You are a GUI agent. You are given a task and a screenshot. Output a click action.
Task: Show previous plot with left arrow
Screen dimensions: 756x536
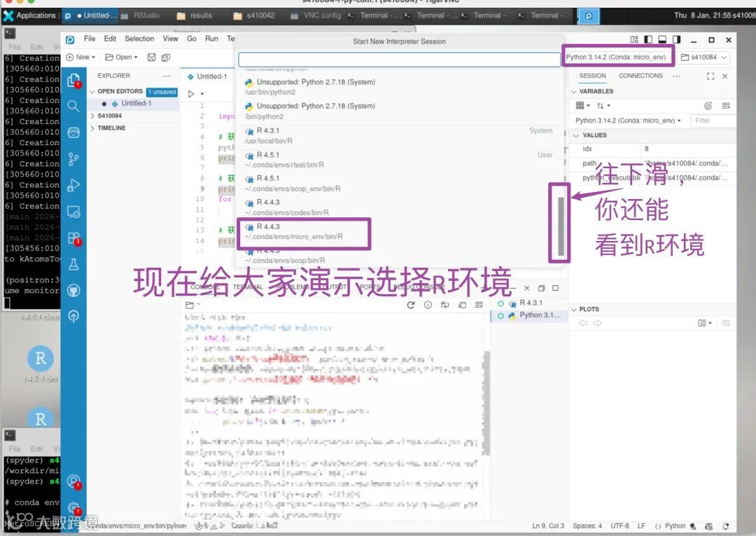[583, 323]
